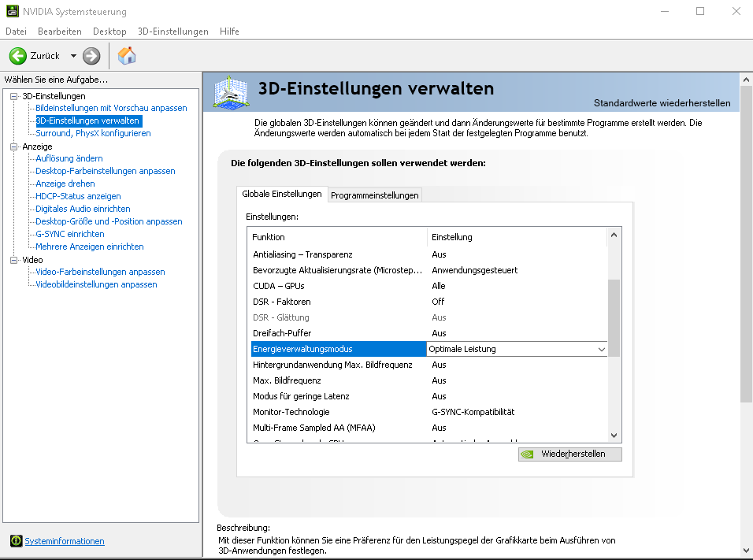
Task: Select the Dreifach-Puffer row
Action: (428, 333)
